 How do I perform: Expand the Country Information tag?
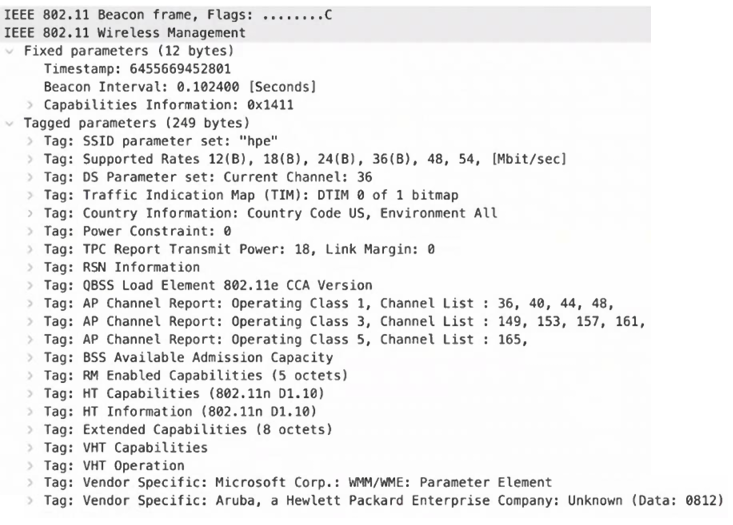click(x=30, y=213)
